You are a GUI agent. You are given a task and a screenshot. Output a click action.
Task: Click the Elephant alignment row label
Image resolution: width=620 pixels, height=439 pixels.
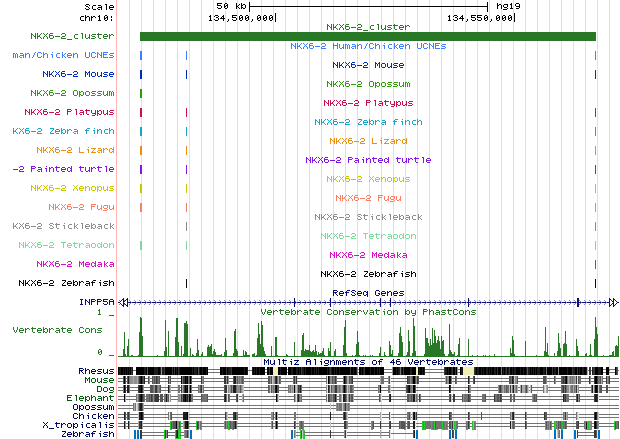[93, 398]
